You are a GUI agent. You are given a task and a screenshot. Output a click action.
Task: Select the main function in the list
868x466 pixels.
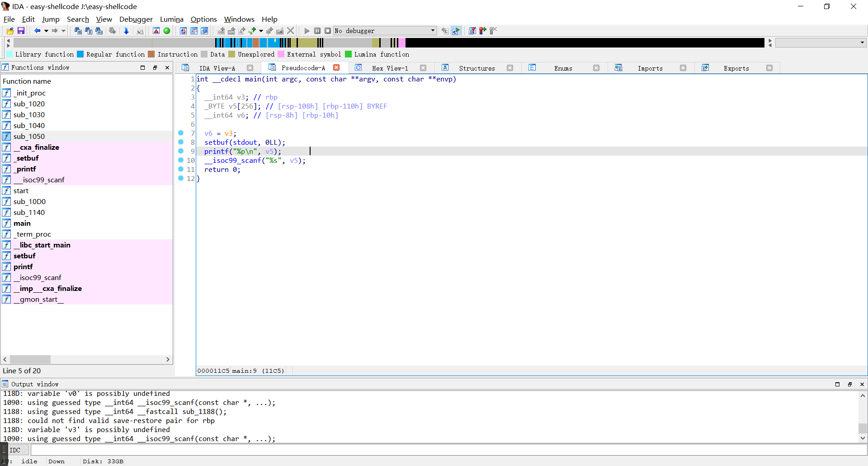[22, 223]
